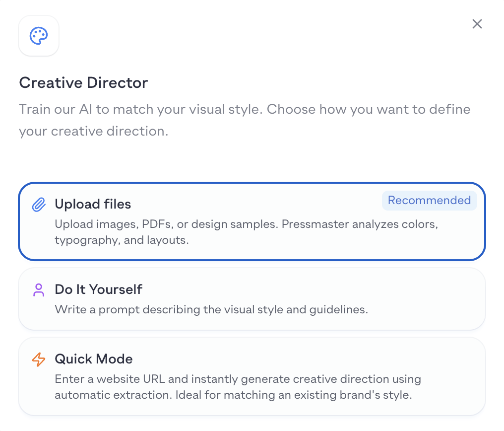Click the 'Enter a website URL' description

(238, 387)
